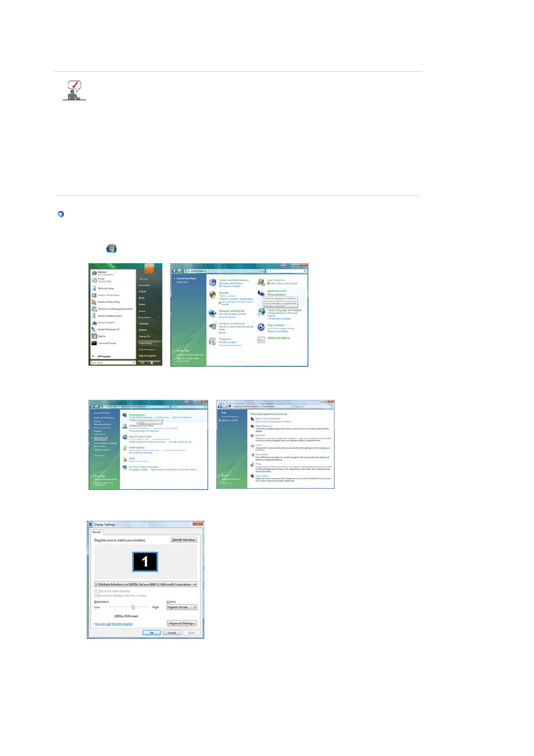Click Ease of Access Center icon
Screen dimensions: 534x756
click(125, 437)
